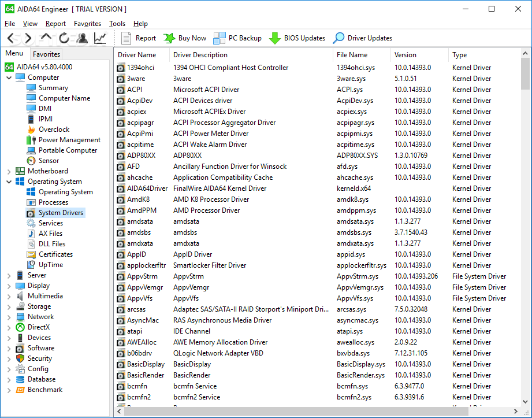Select the 1394ohci driver row
The image size is (532, 418).
(317, 68)
